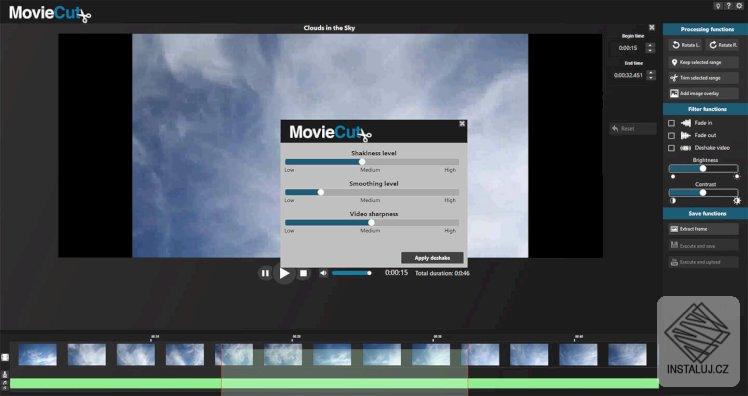This screenshot has height=396, width=748.
Task: Click the microphone icon left of audio track
Action: tap(5, 375)
